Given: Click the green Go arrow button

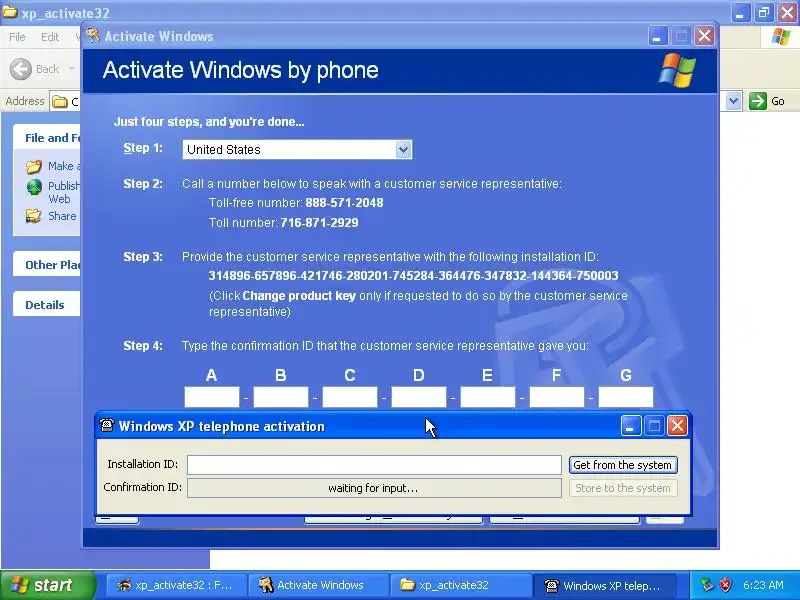Looking at the screenshot, I should [758, 101].
